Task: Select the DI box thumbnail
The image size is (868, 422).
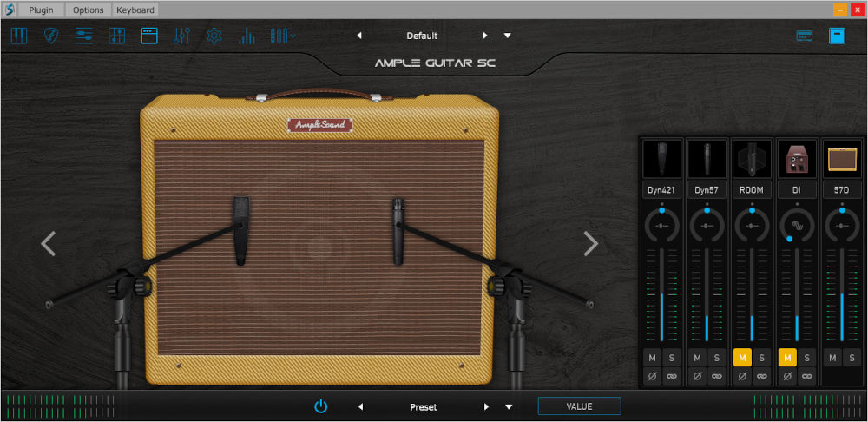Action: [x=797, y=159]
